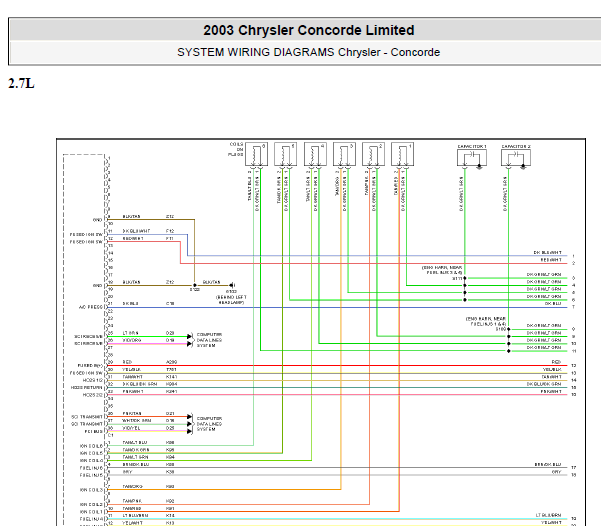Click the "PCI BUS" pin label
601x526 pixels.
(x=94, y=431)
